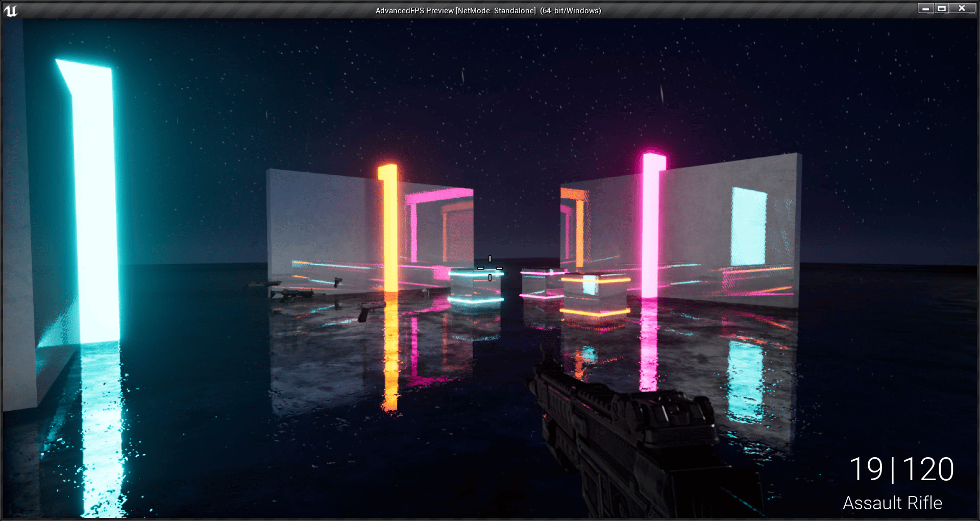This screenshot has height=521, width=980.
Task: Click the 19|120 ammo counter
Action: point(901,469)
